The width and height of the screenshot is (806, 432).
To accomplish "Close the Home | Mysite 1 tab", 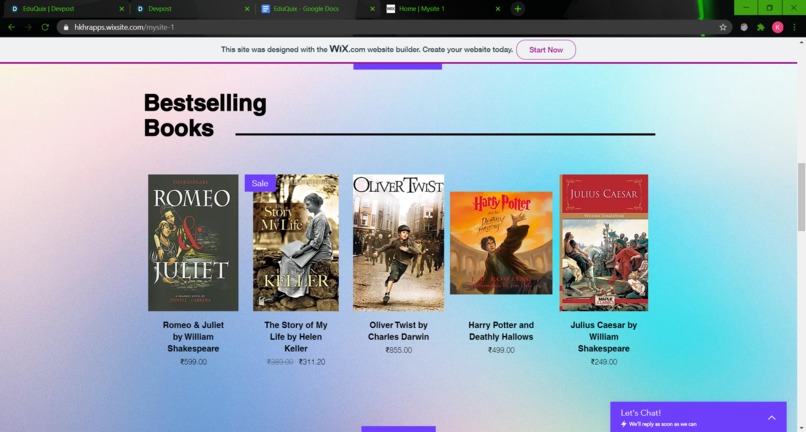I will (x=498, y=9).
